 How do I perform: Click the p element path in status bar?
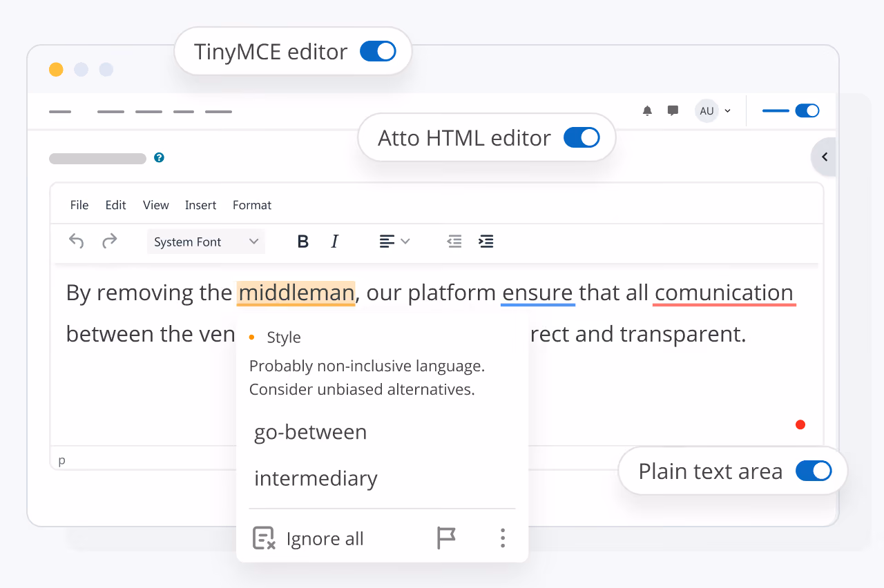click(62, 460)
